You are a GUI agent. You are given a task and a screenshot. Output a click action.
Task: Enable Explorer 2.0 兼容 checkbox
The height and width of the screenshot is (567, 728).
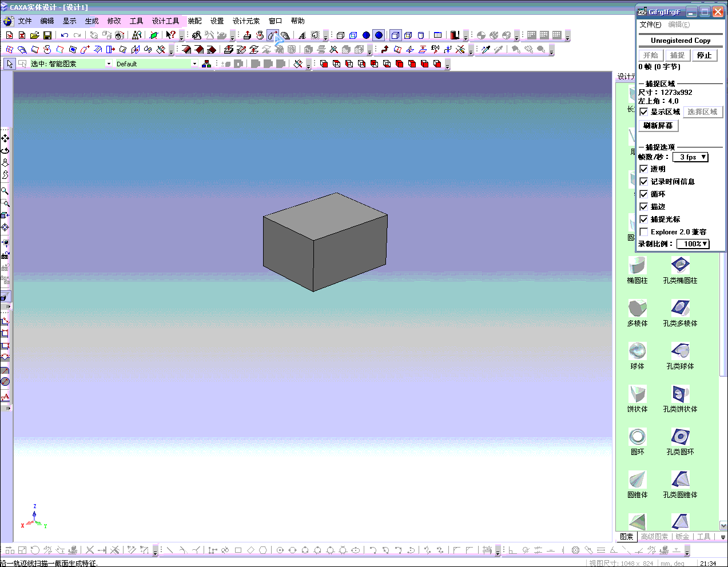pyautogui.click(x=643, y=231)
